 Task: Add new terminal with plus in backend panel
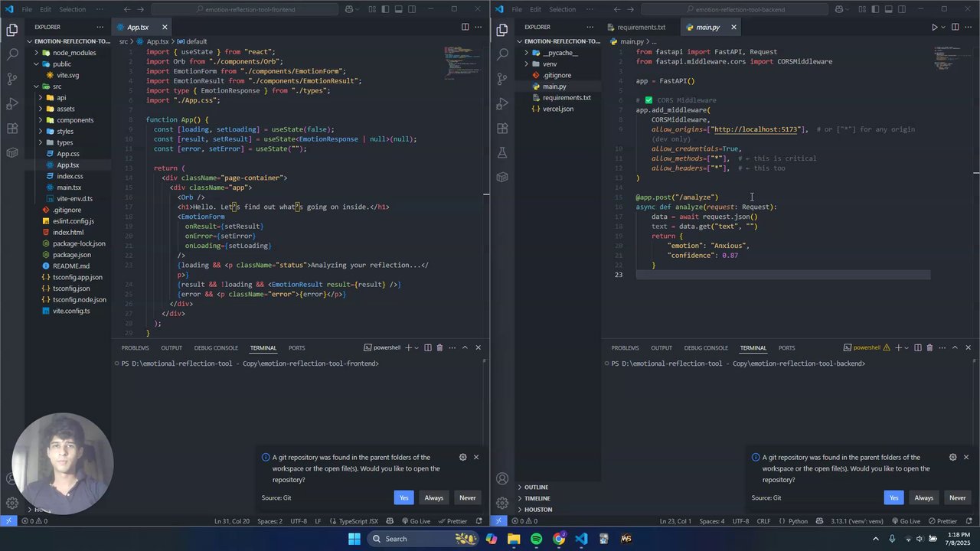898,347
